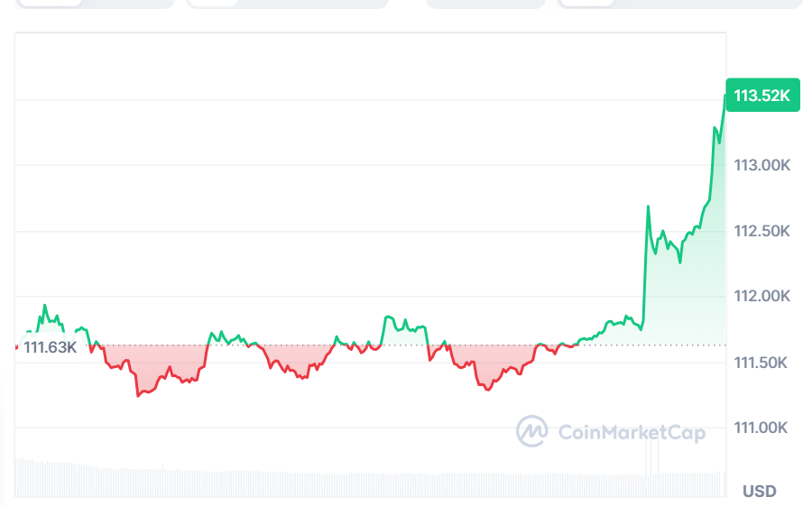Click the early green peak near chart start
812x506 pixels.
click(44, 306)
